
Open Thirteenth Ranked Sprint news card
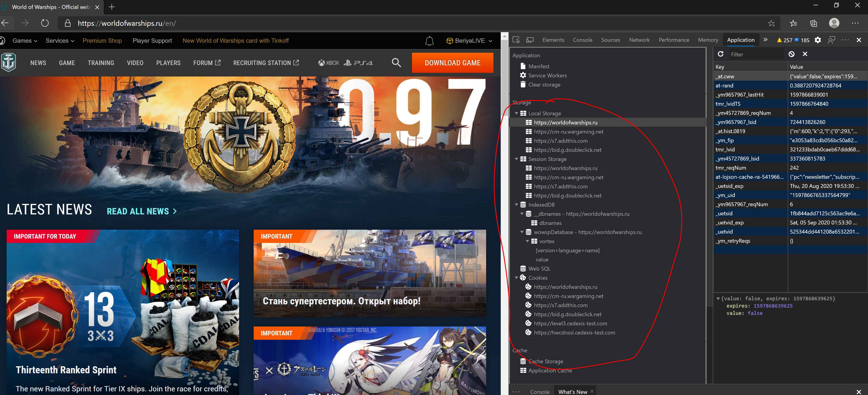(x=123, y=312)
